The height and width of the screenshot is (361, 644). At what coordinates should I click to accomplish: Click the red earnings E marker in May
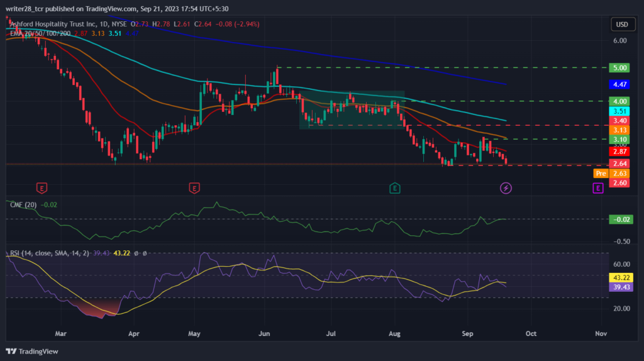[194, 188]
